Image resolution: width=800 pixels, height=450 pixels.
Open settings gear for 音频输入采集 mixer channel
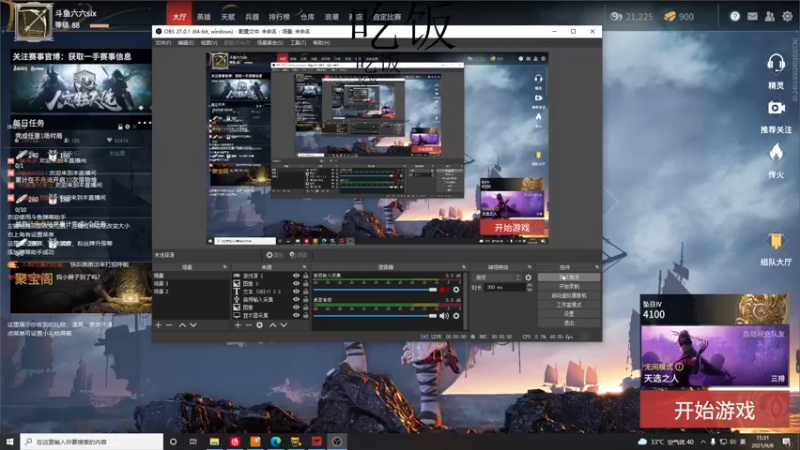point(456,289)
